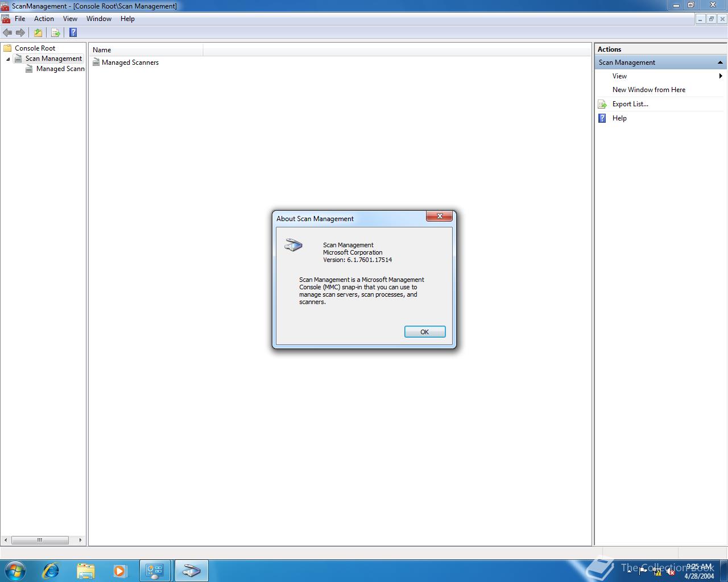
Task: Launch Internet Explorer from the taskbar
Action: [x=51, y=570]
